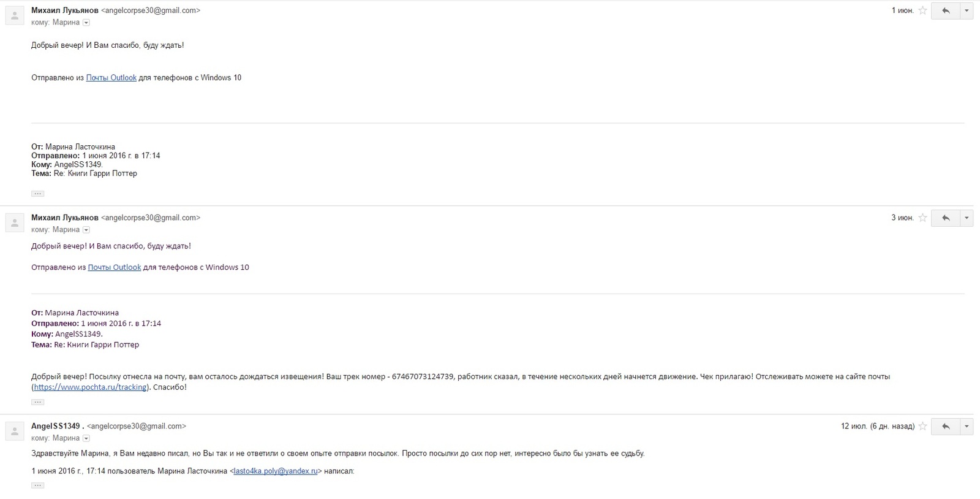Reply to the June 3 message
Viewport: 980px width, 499px height.
point(946,218)
